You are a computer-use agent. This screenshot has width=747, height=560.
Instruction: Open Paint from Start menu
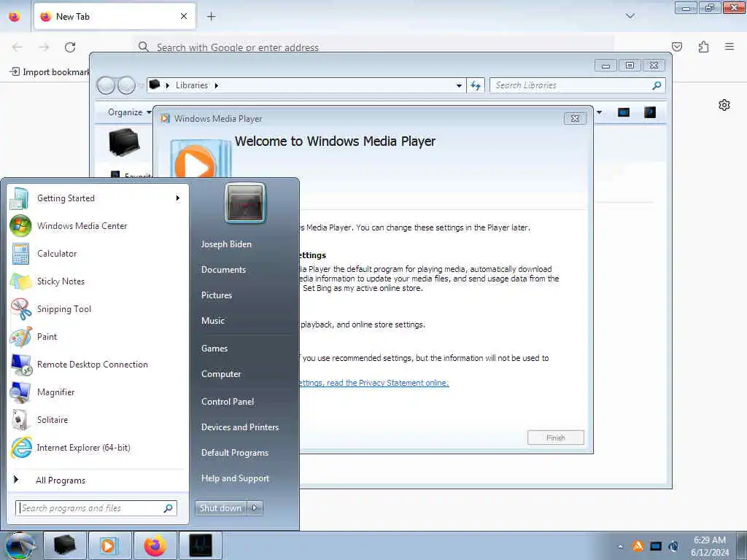point(98,336)
